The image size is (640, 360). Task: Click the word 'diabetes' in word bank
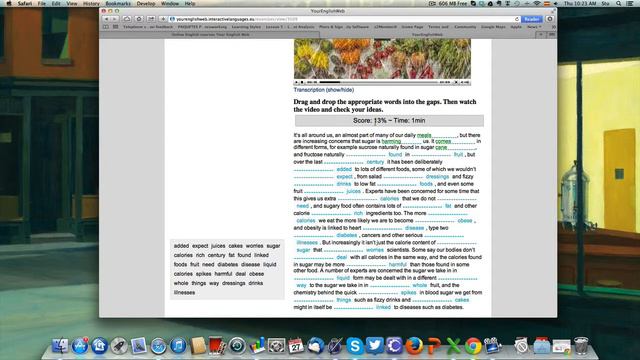point(228,264)
